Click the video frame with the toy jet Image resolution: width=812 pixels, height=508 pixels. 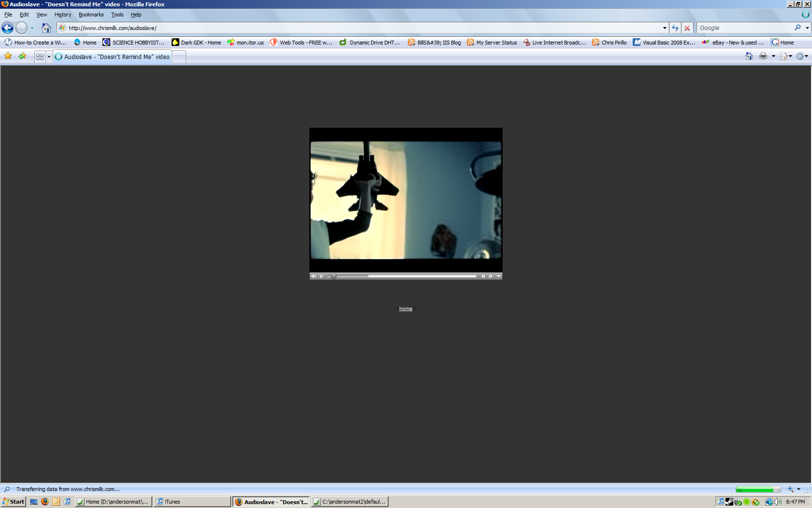tap(406, 200)
